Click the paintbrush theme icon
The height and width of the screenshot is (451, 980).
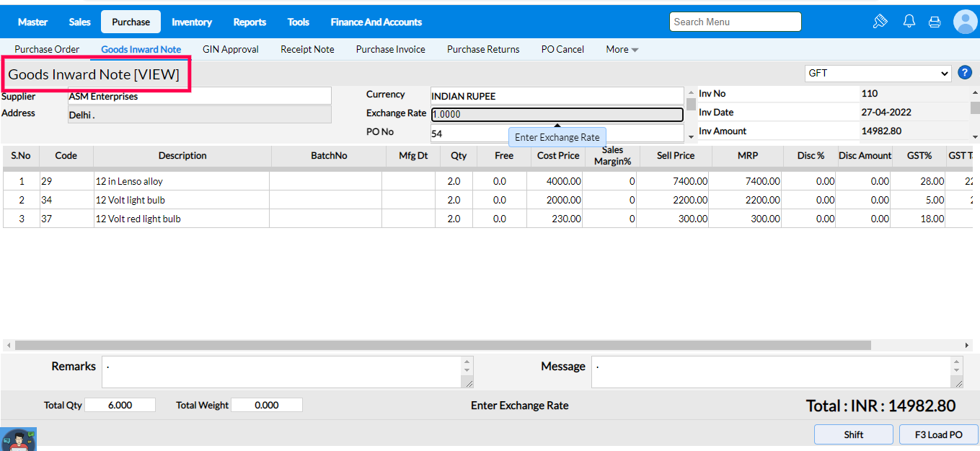880,22
